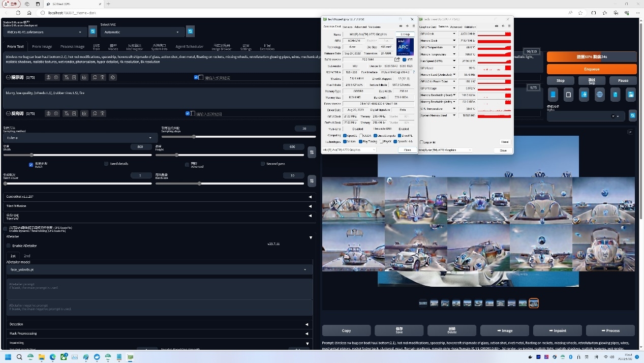Click the Intel ARC logo in GPU-Z
The width and height of the screenshot is (644, 363).
click(405, 47)
